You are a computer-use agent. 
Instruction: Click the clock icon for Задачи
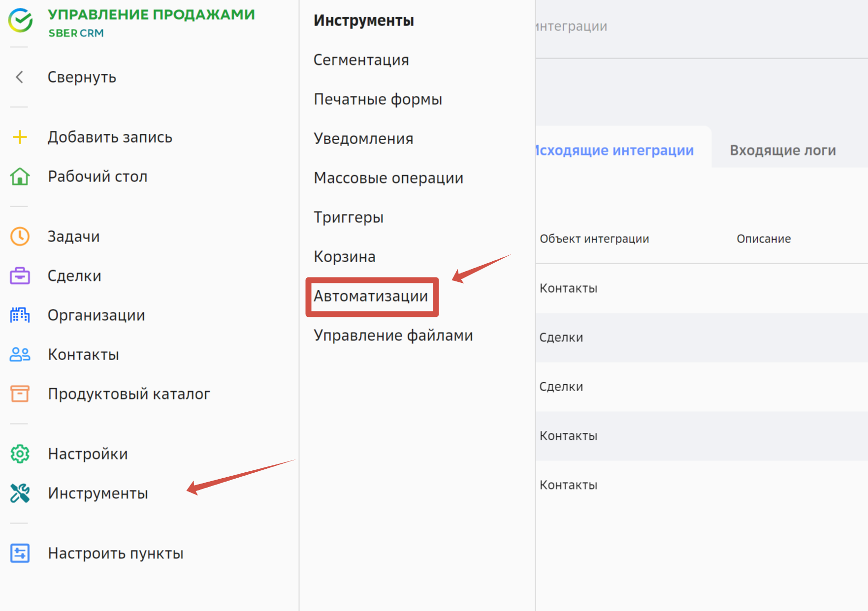[x=20, y=237]
